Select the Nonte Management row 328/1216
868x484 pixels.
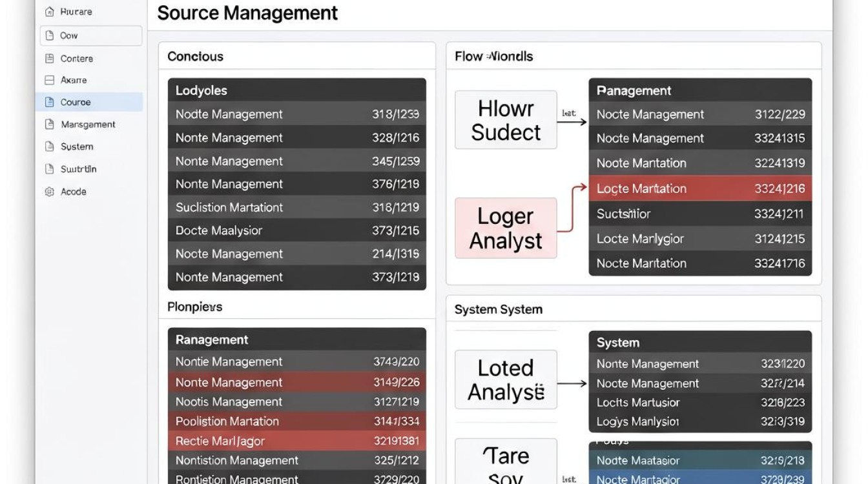coord(297,137)
